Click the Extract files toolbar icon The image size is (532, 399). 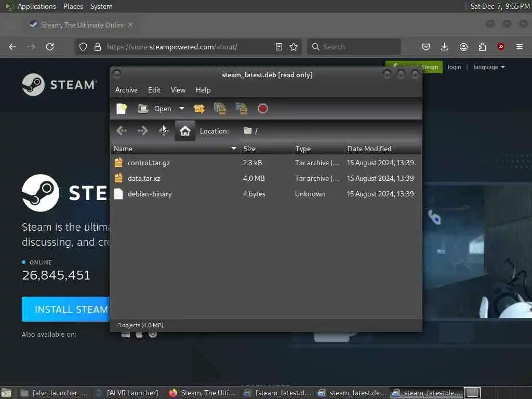[x=199, y=109]
